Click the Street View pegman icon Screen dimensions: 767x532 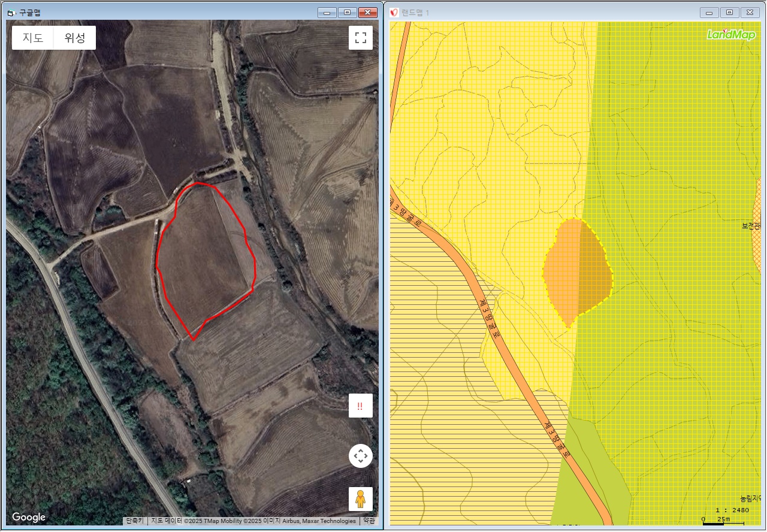360,498
